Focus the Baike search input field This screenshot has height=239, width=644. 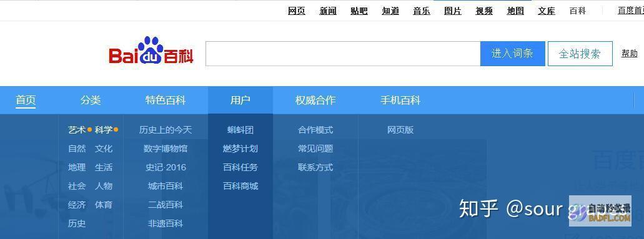click(343, 54)
